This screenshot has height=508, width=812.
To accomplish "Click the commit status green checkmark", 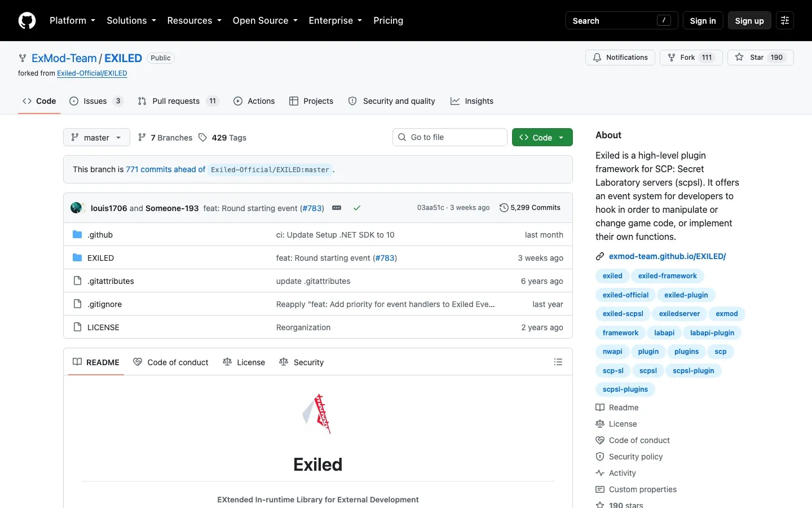I will [x=357, y=208].
